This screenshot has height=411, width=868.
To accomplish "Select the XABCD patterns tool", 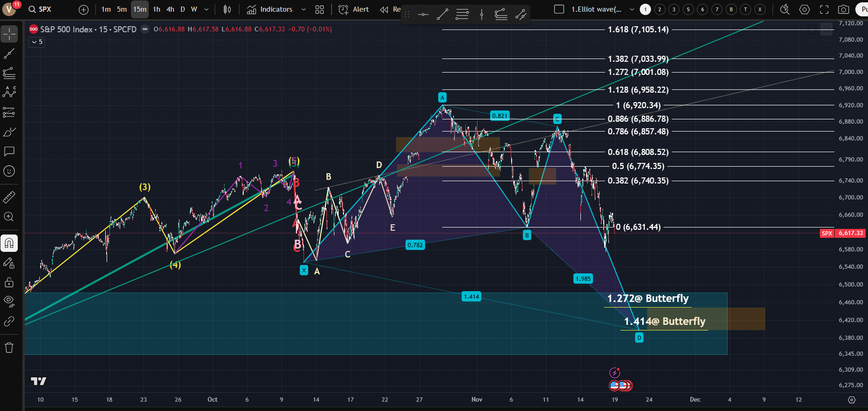I will (x=9, y=92).
